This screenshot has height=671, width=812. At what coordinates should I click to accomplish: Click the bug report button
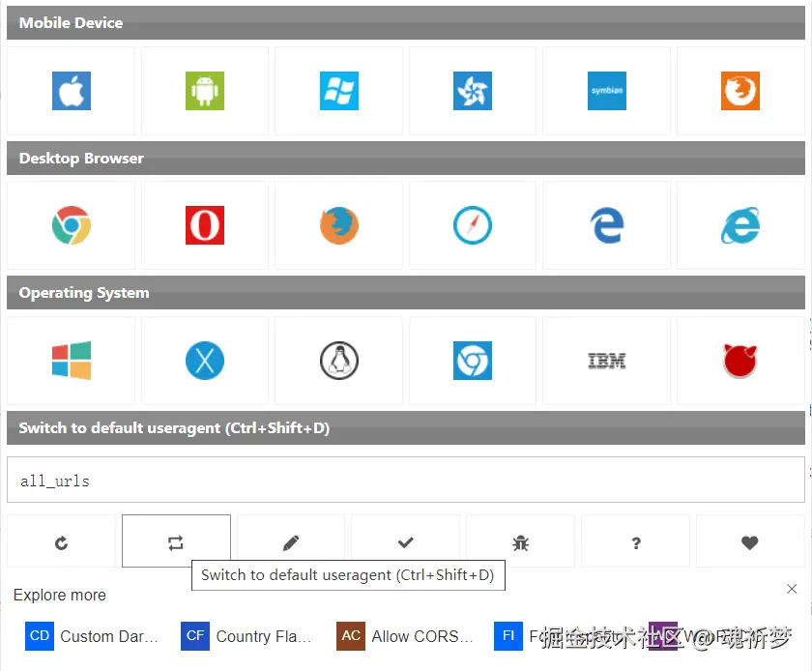tap(520, 542)
